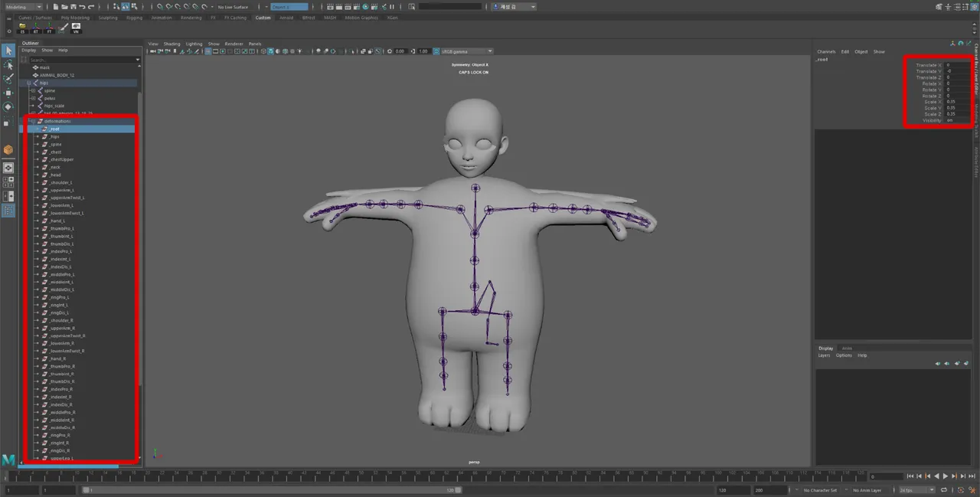Screen dimensions: 980x497
Task: Click the Channels menu in the Channel Box
Action: [827, 51]
